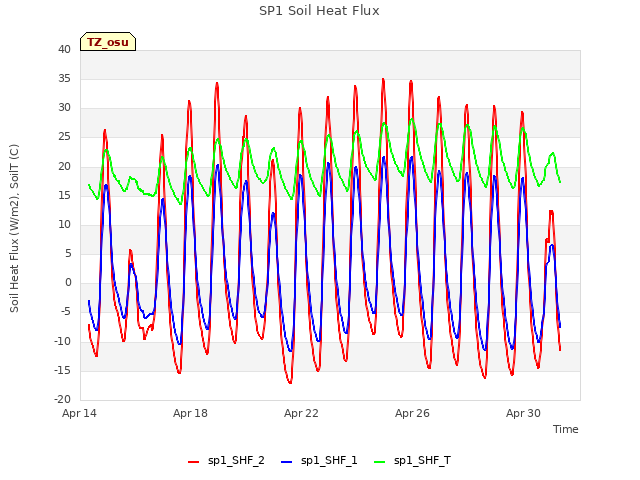Click the 15 y-axis tick label
The width and height of the screenshot is (640, 480).
point(64,195)
